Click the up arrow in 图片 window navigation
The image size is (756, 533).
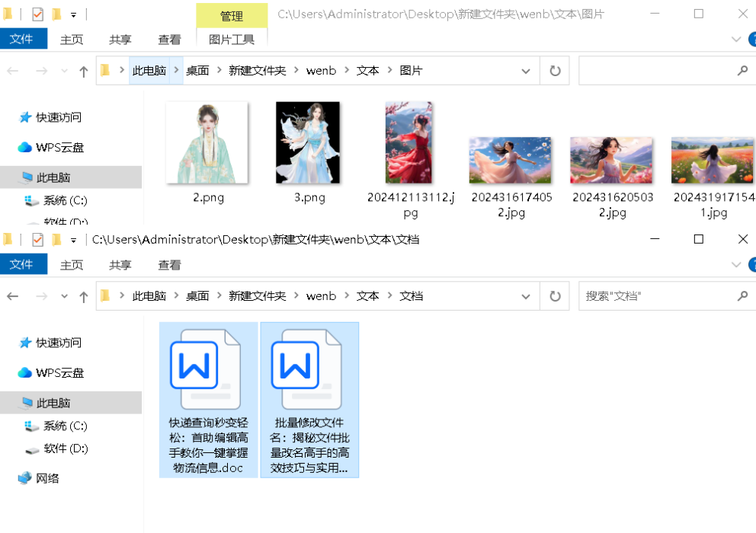click(83, 72)
